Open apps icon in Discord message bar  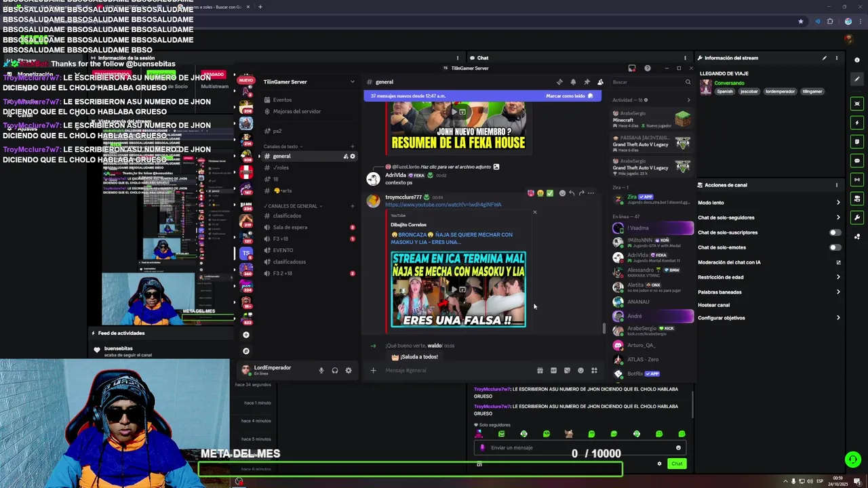click(x=594, y=370)
